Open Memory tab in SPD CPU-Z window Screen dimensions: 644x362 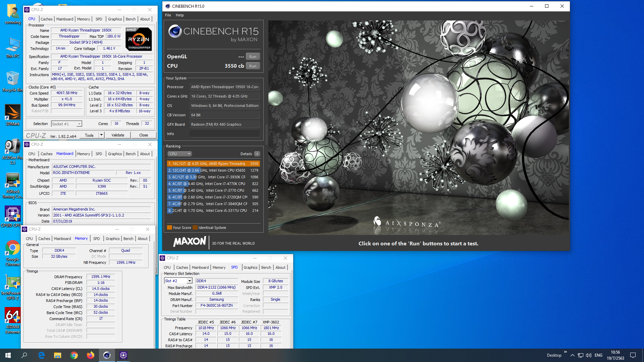click(x=219, y=267)
